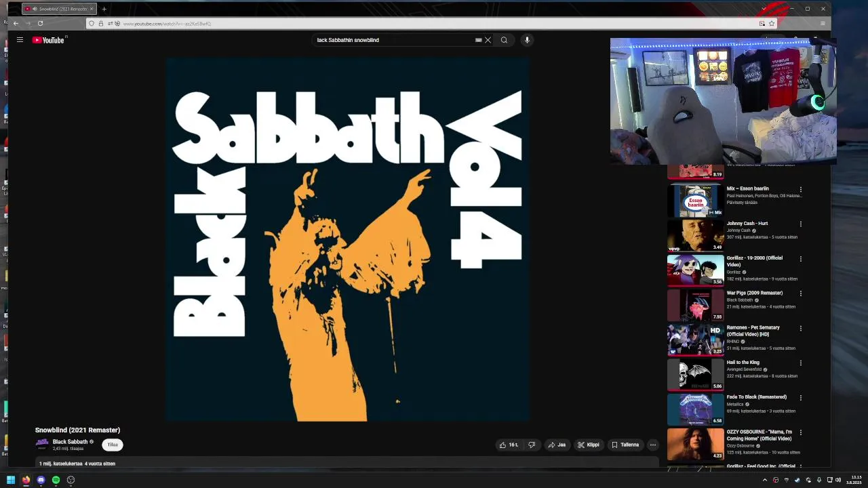Open options menu for War Pigs (2009 Remaster)
The width and height of the screenshot is (868, 488).
click(x=800, y=293)
